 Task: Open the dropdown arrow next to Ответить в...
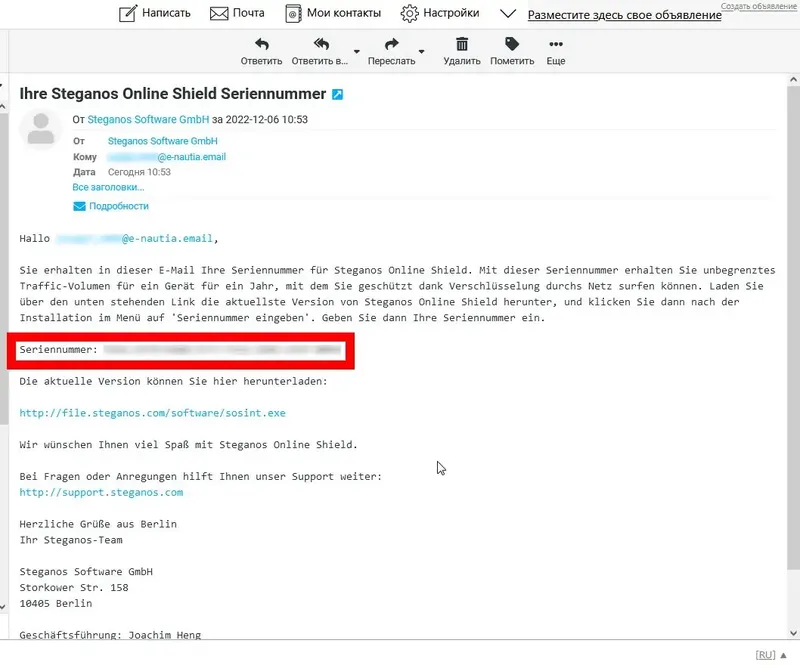pyautogui.click(x=354, y=52)
